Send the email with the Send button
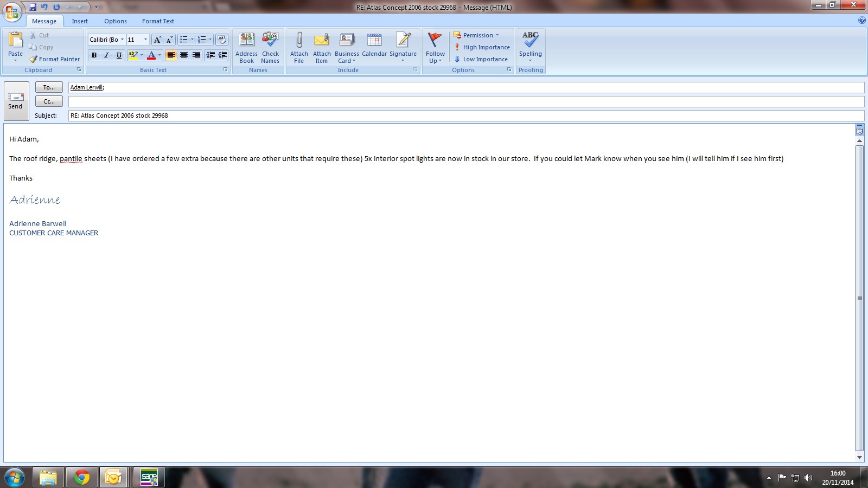 pos(16,101)
